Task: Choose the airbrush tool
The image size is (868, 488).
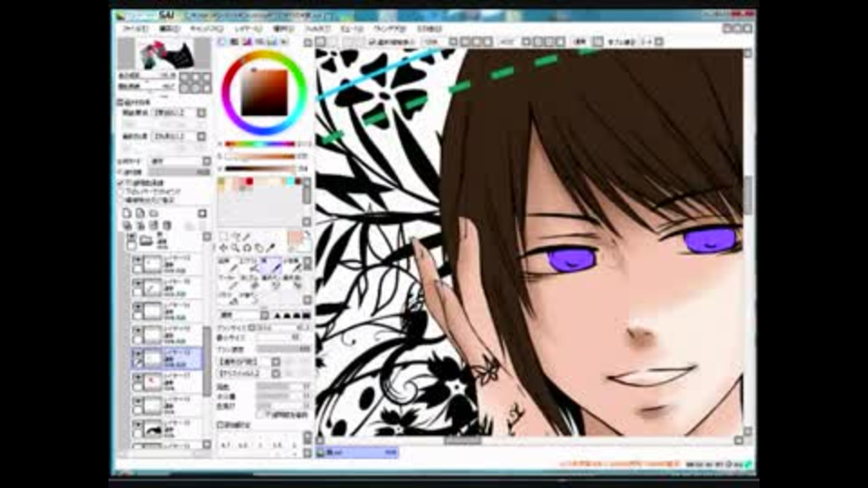Action: [x=248, y=266]
